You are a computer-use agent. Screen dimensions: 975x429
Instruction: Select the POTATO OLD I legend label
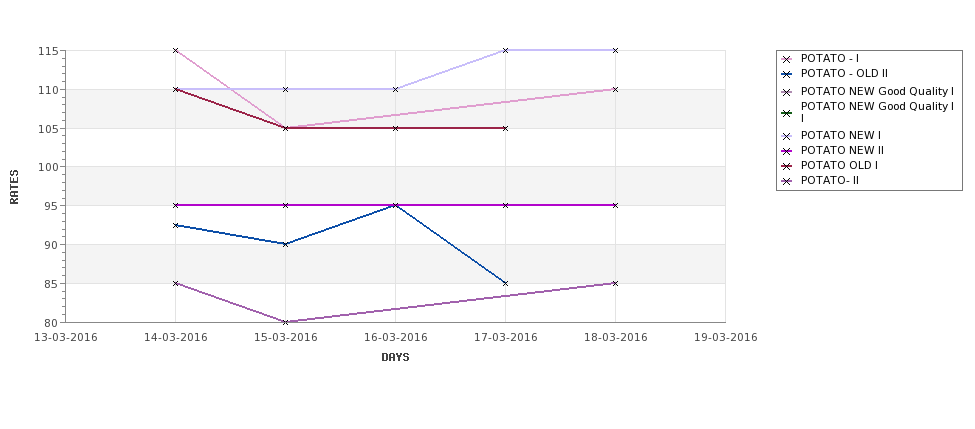point(839,165)
